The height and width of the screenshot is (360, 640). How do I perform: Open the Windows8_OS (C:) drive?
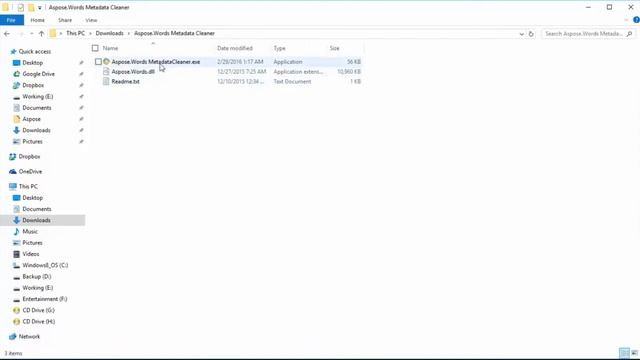pos(45,265)
